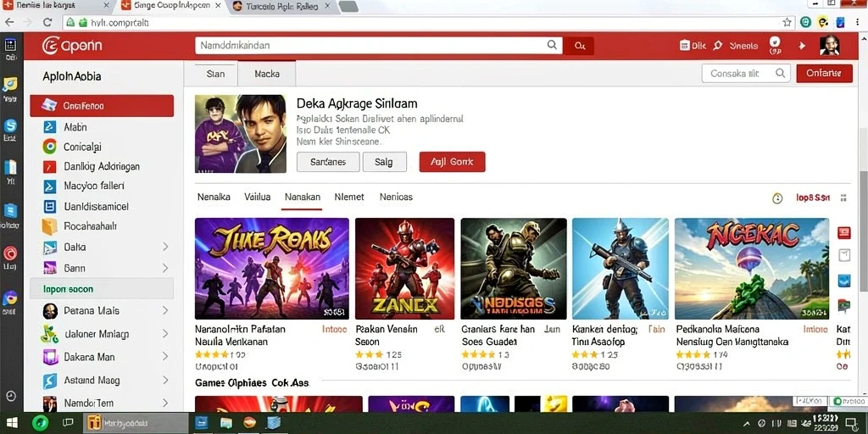Open the Windows Start button

click(12, 424)
